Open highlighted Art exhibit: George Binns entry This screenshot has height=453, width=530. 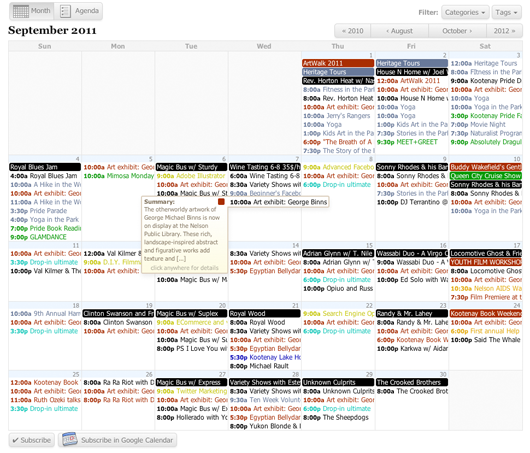point(278,202)
